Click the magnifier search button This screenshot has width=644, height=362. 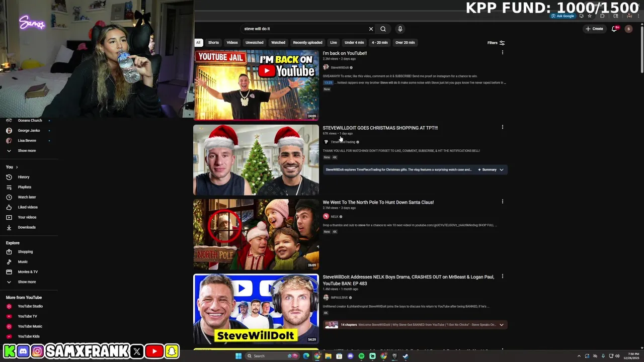coord(383,29)
